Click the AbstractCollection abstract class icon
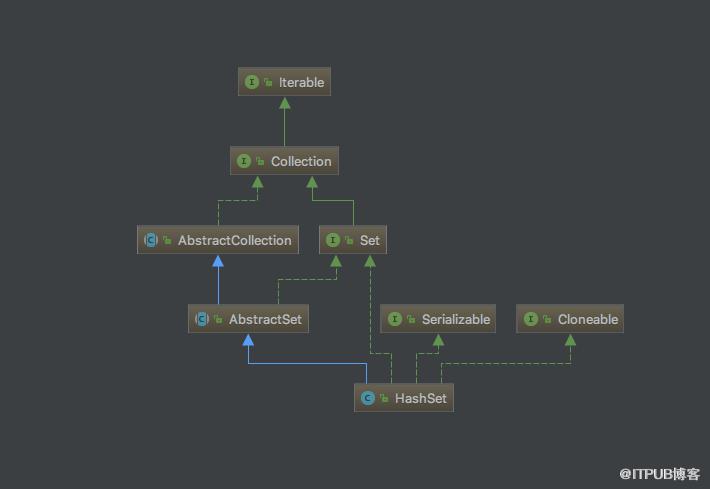This screenshot has width=710, height=489. pos(151,240)
